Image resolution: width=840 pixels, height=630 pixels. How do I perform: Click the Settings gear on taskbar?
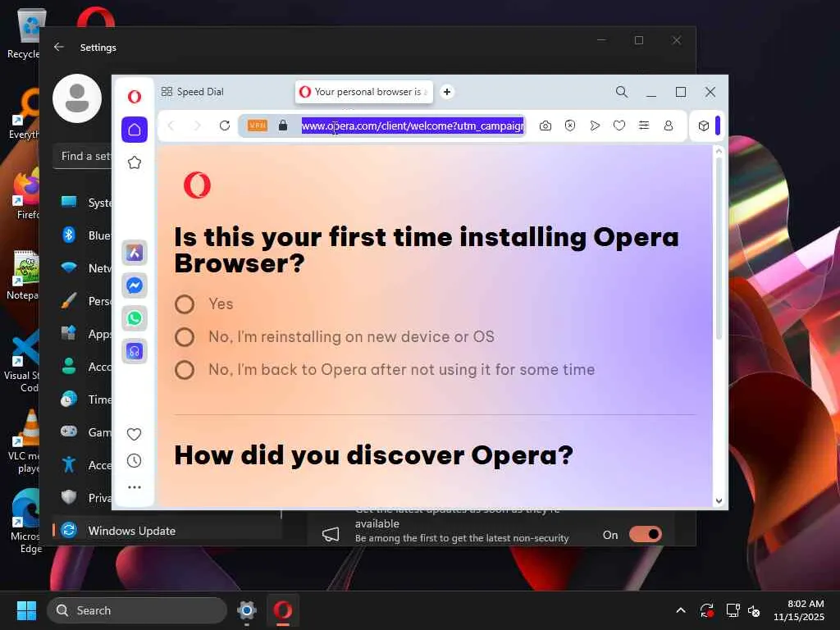(246, 610)
